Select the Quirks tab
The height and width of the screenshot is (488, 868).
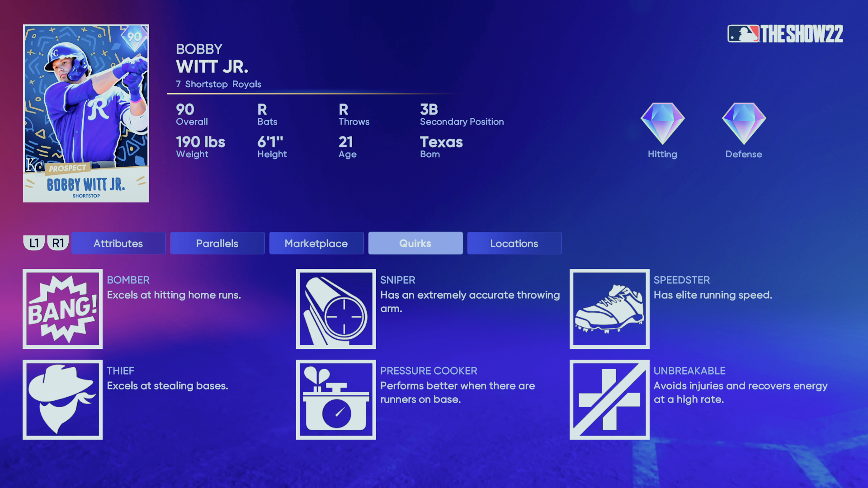click(x=415, y=243)
